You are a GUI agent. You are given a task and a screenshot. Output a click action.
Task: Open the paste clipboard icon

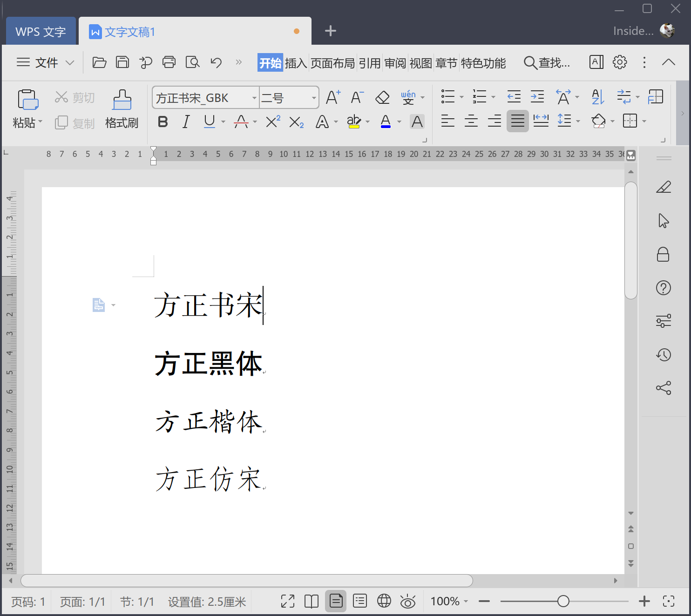point(27,100)
